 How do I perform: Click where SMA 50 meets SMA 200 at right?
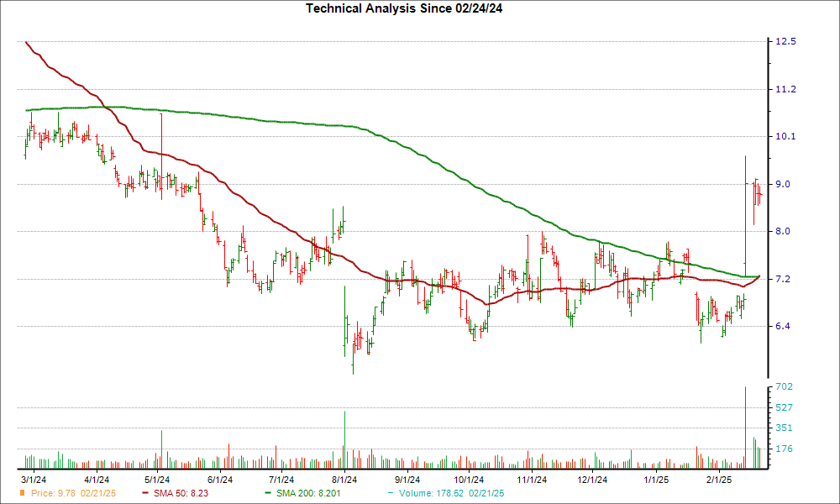click(759, 276)
